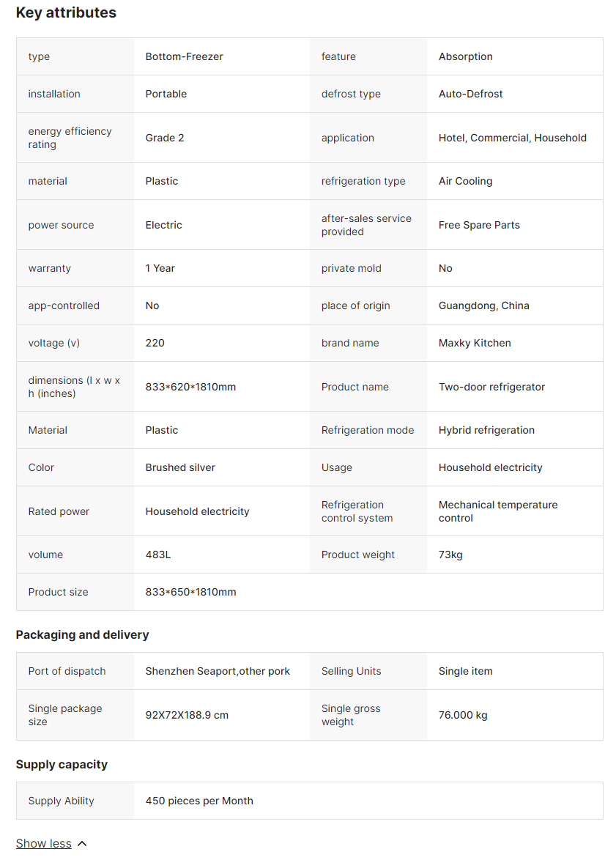Click the "Air Cooling" refrigeration type value

465,181
